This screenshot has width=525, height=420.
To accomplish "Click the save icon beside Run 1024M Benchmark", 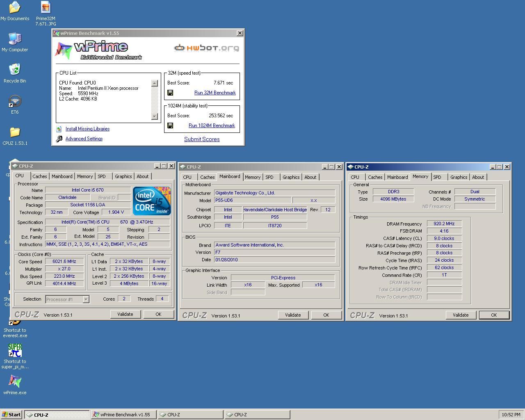I will pyautogui.click(x=170, y=126).
